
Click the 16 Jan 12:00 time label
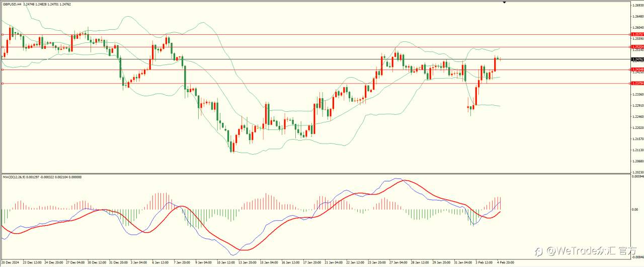point(290,262)
